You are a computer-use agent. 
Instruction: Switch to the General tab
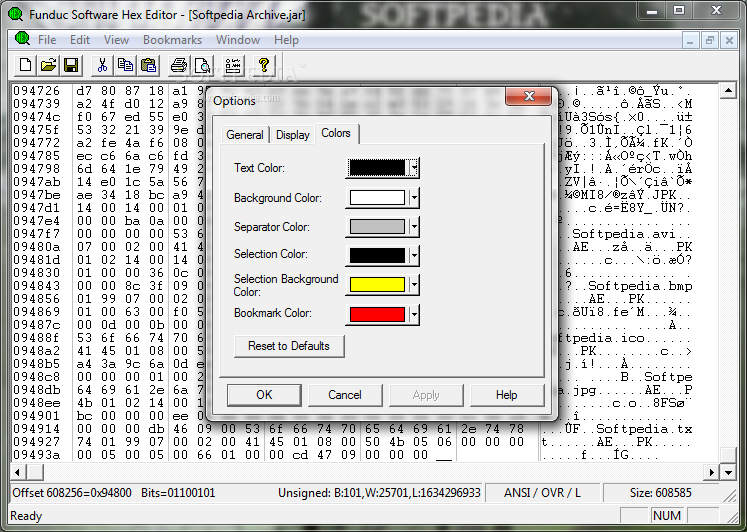245,135
